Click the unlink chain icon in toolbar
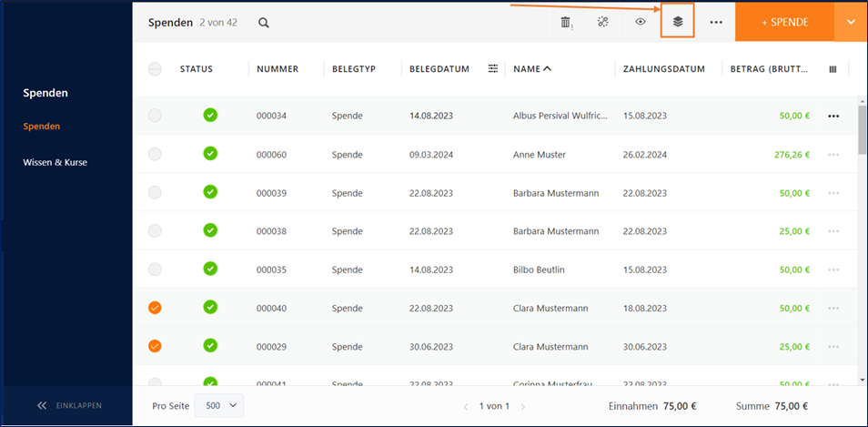The height and width of the screenshot is (427, 868). tap(603, 22)
